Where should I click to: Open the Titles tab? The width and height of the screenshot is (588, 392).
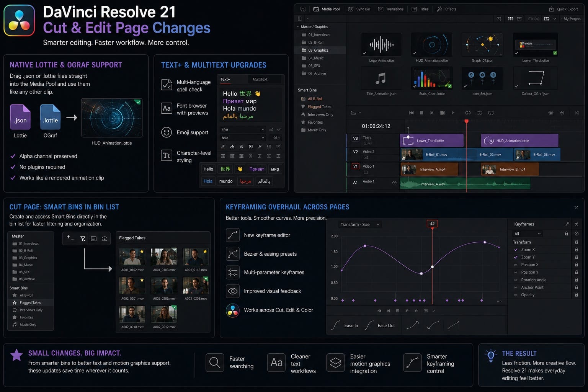point(420,9)
